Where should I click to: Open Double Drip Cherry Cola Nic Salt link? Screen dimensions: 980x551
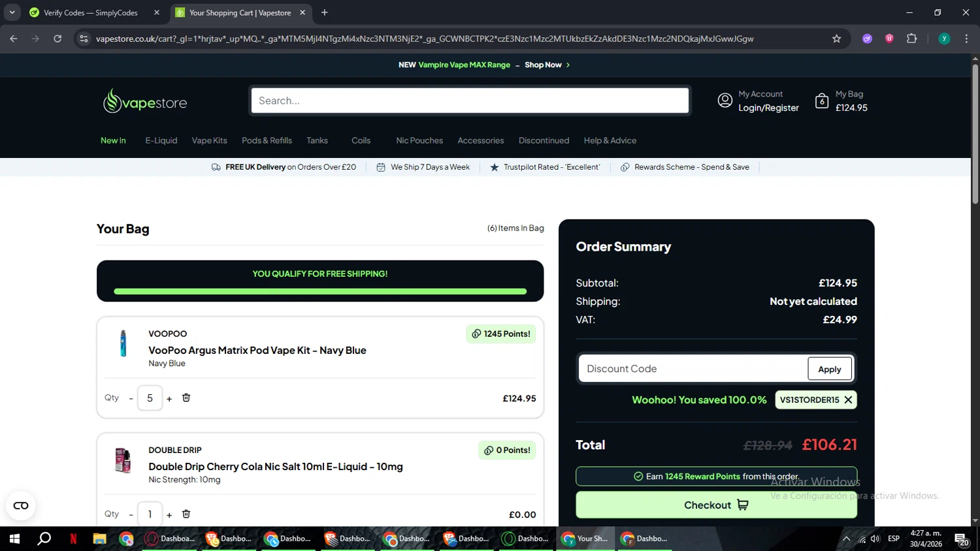pos(276,466)
